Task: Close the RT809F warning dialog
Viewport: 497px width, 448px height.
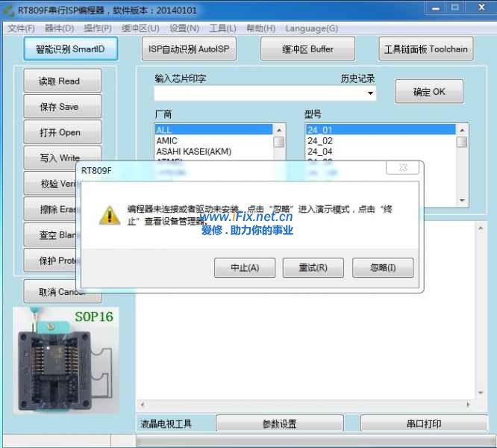Action: [403, 169]
